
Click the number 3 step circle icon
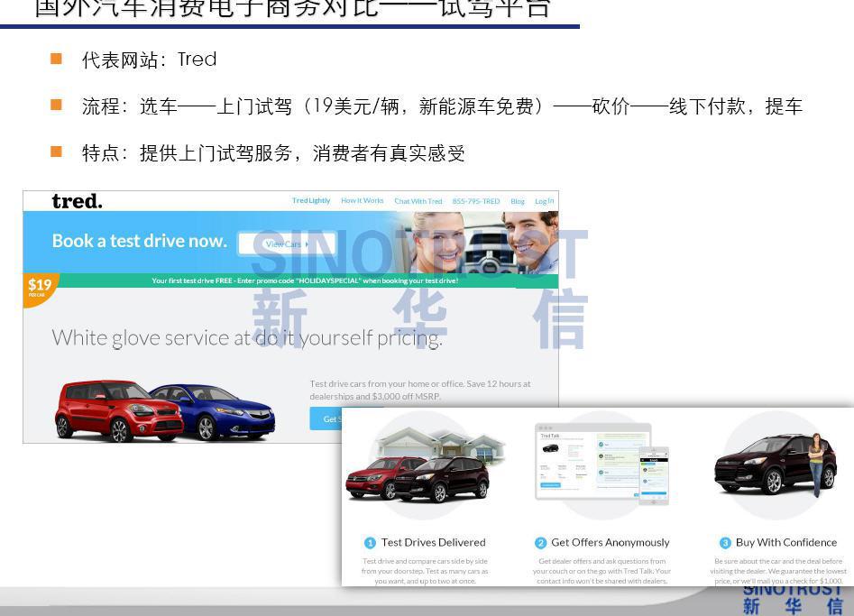[725, 543]
